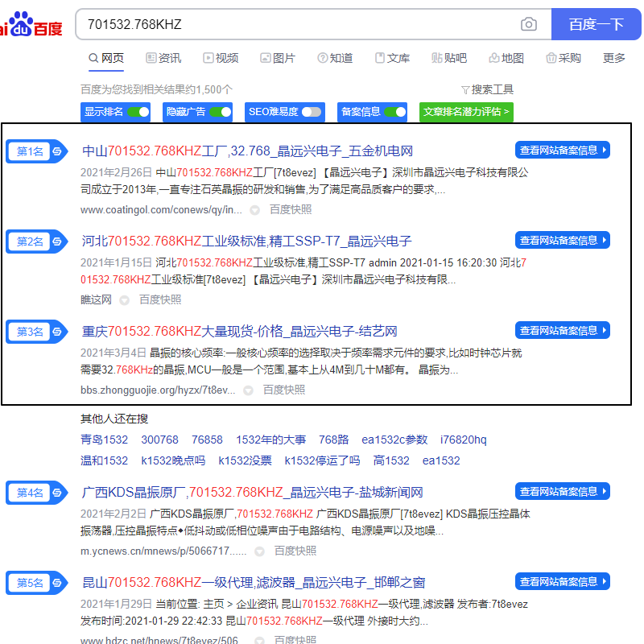Click 查看网站备案信息 for the 昆山 result
The height and width of the screenshot is (644, 644).
(562, 581)
